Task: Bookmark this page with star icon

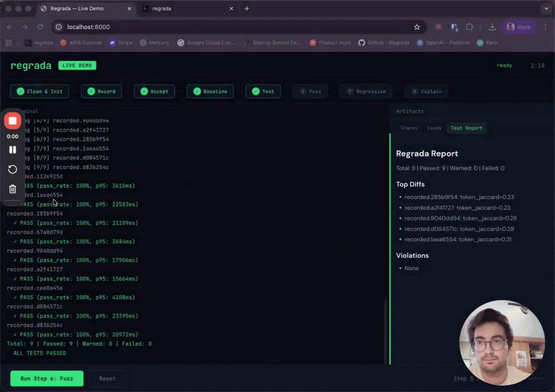Action: 417,27
